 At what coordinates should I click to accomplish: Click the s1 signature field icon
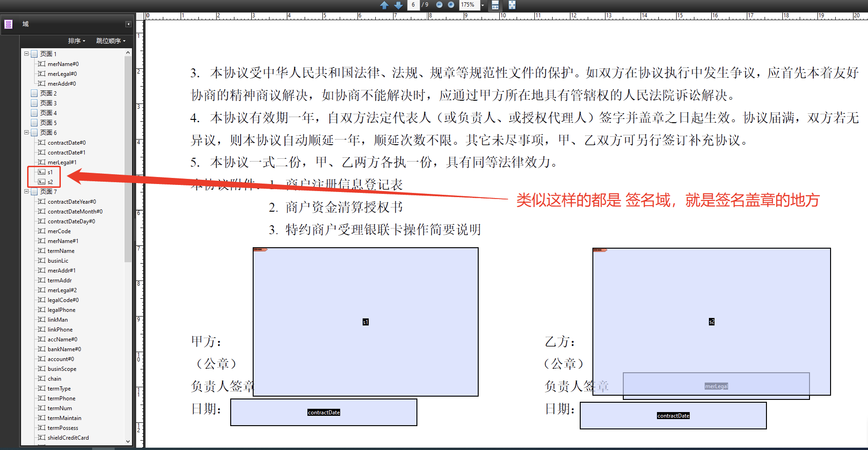pos(42,172)
